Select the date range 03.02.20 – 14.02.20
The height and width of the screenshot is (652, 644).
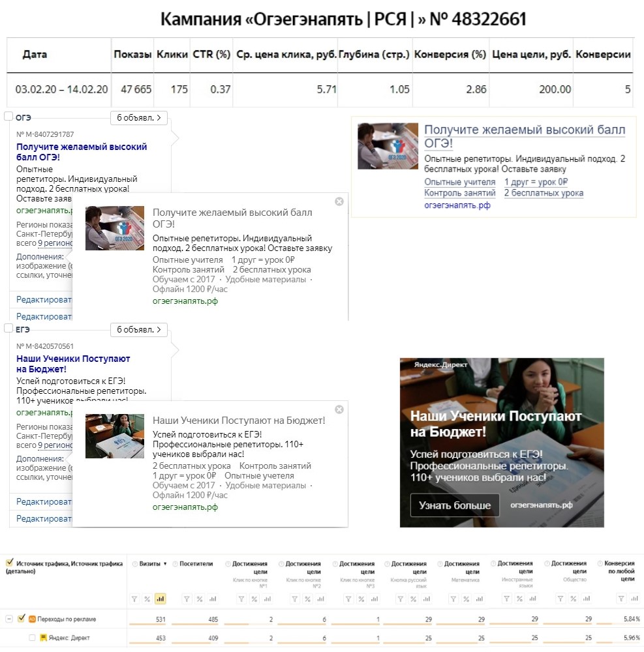point(61,89)
